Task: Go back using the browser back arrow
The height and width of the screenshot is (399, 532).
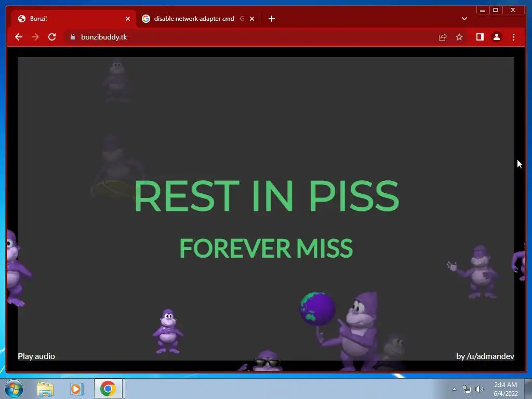Action: [x=19, y=37]
